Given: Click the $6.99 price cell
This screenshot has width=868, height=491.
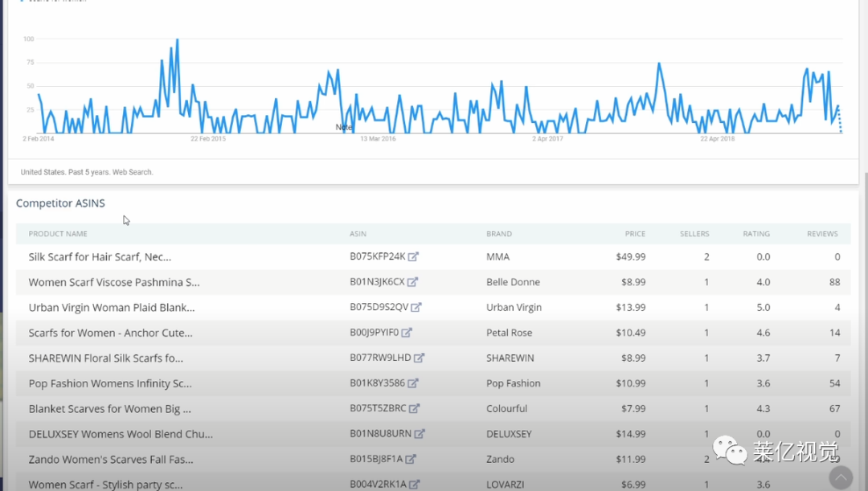Looking at the screenshot, I should [x=633, y=485].
